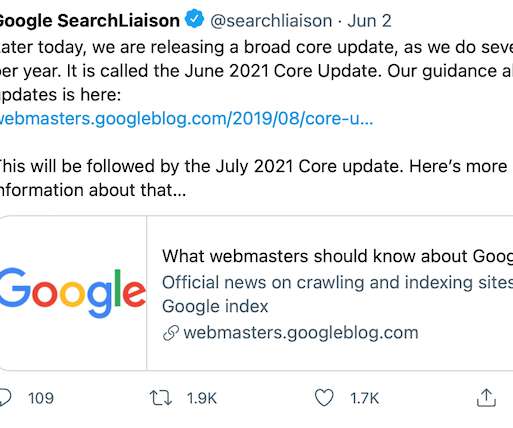
Task: Click Official news on crawling description
Action: [x=337, y=283]
